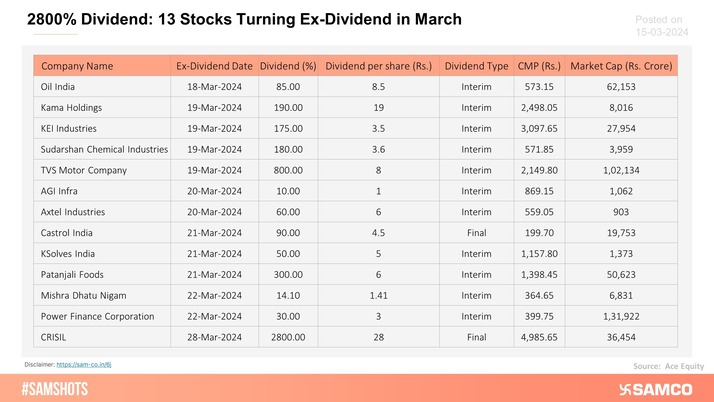714x402 pixels.
Task: Click the #SAMSHOTS hashtag text
Action: point(55,389)
